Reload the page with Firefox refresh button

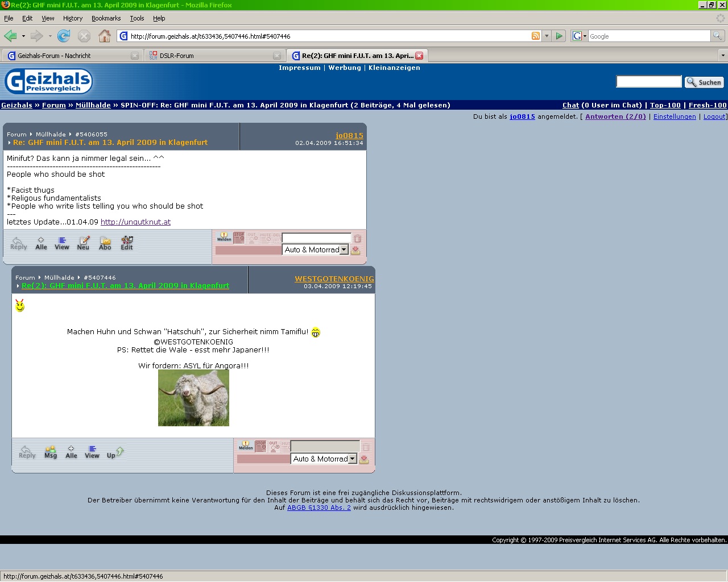tap(64, 36)
